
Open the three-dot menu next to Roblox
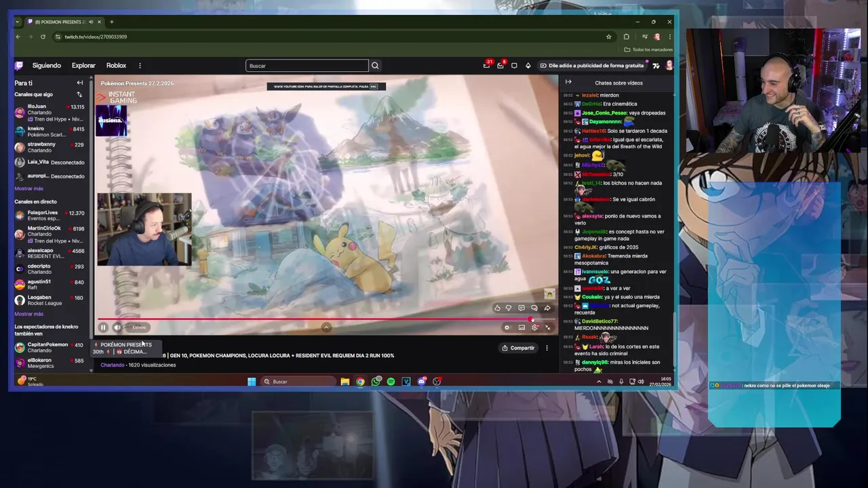click(x=140, y=66)
